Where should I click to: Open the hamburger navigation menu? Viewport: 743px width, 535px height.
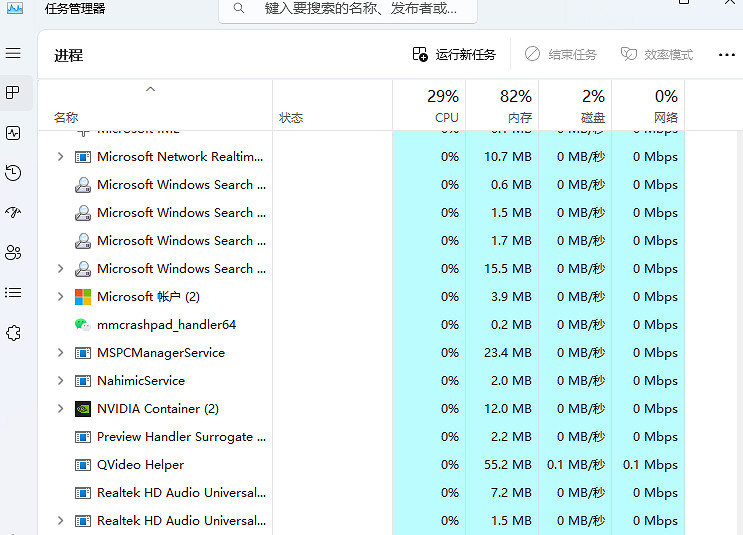13,53
